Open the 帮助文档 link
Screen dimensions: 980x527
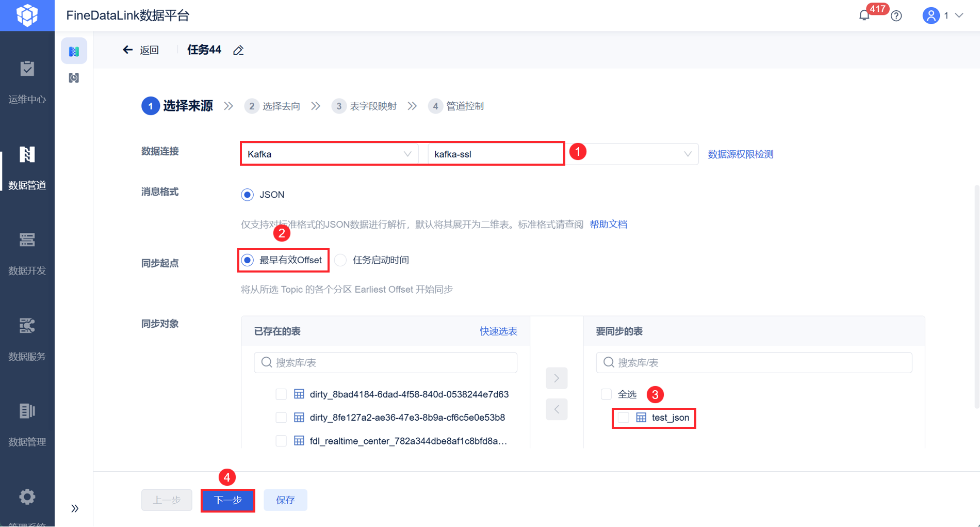609,225
